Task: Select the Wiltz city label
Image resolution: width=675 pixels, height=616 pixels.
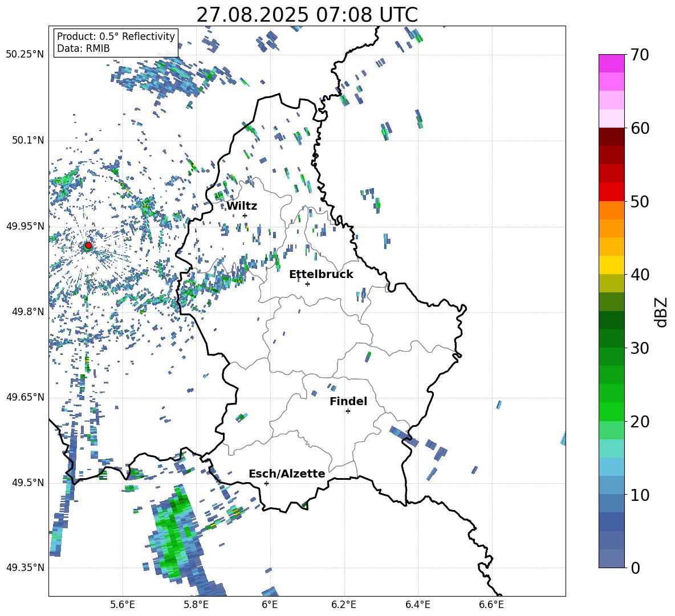Action: 242,206
